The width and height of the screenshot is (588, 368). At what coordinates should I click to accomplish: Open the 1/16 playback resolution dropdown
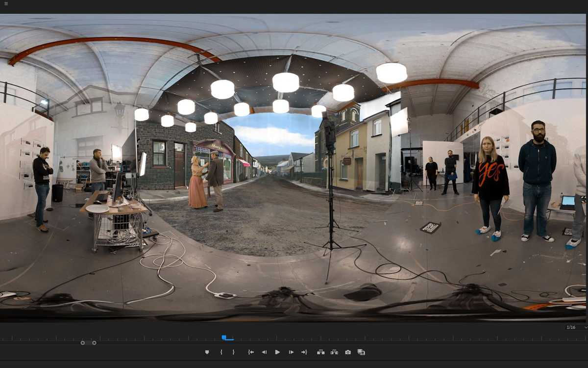click(x=576, y=327)
